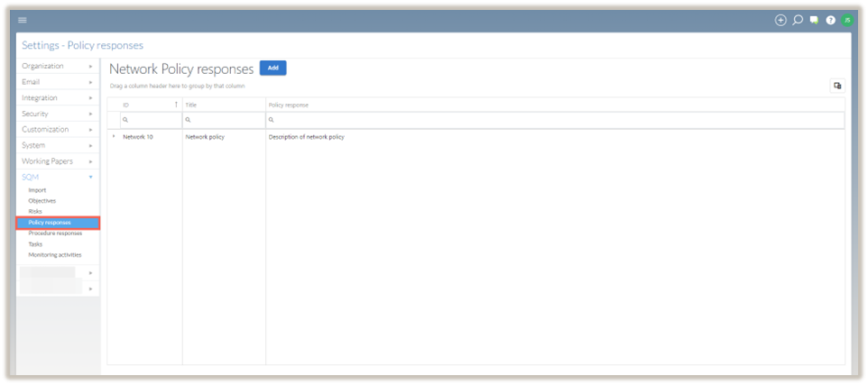Open the hamburger main menu
The width and height of the screenshot is (868, 385).
[23, 21]
